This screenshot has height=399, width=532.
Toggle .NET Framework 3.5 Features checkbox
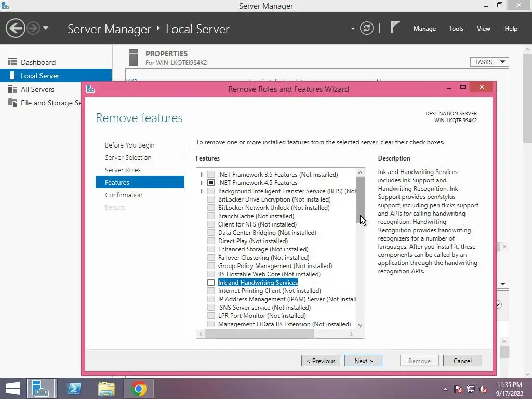[211, 175]
